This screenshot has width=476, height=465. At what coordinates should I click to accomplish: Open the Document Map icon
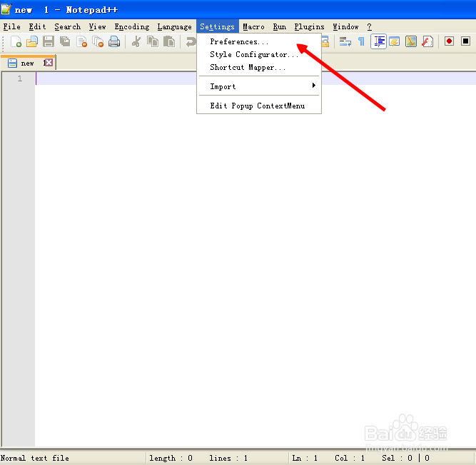coord(411,41)
